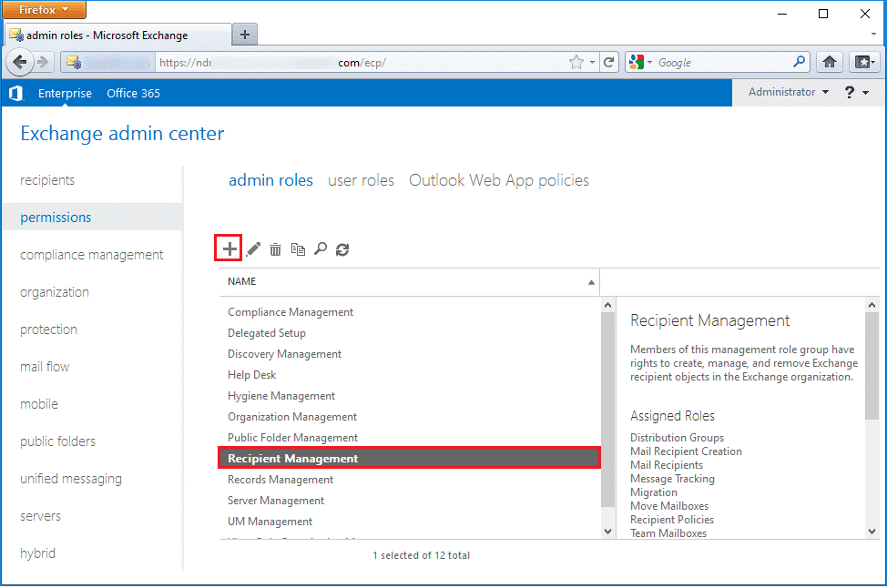Go forward with browser forward arrow
Image resolution: width=887 pixels, height=588 pixels.
(43, 62)
